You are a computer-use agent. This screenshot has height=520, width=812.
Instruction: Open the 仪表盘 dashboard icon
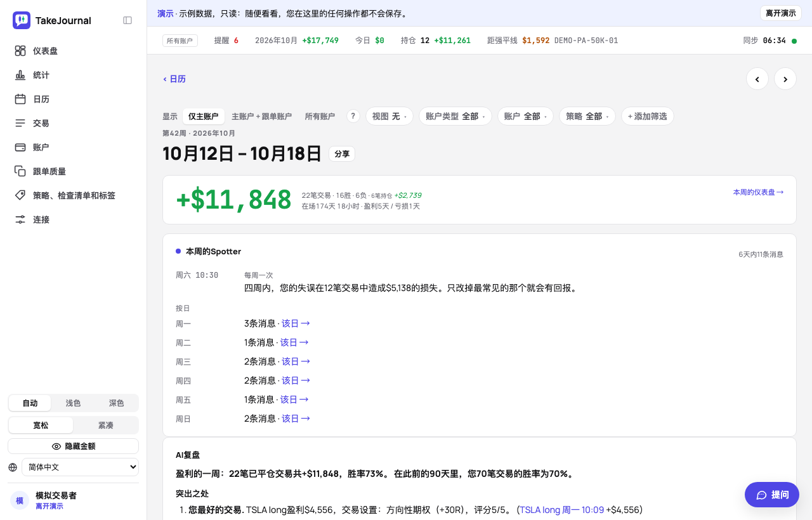point(20,51)
